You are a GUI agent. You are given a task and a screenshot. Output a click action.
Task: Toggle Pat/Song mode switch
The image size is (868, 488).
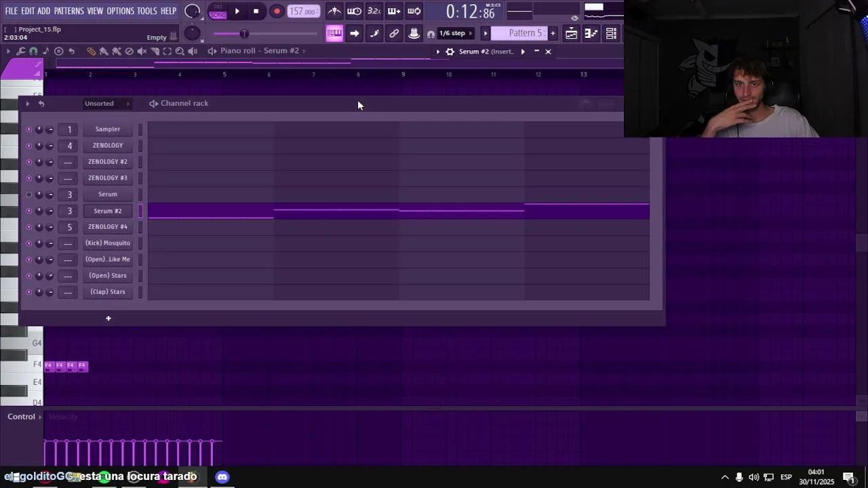coord(218,11)
